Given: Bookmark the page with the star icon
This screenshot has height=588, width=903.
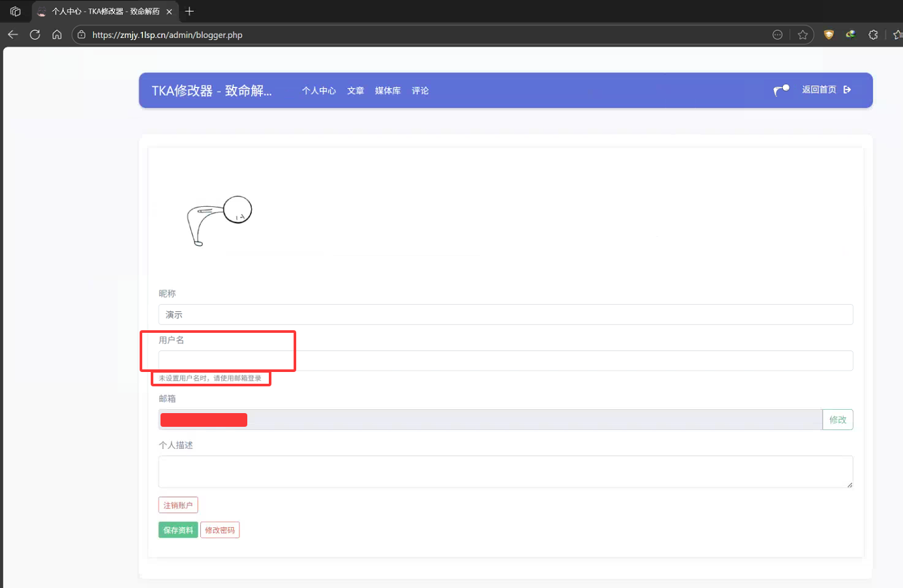Looking at the screenshot, I should click(803, 35).
